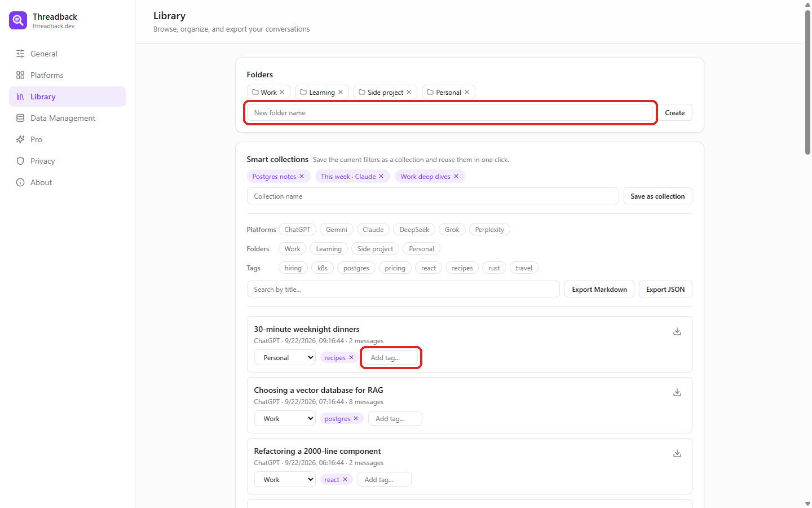Toggle the Gemini platform filter
This screenshot has height=508, width=812.
(x=337, y=229)
